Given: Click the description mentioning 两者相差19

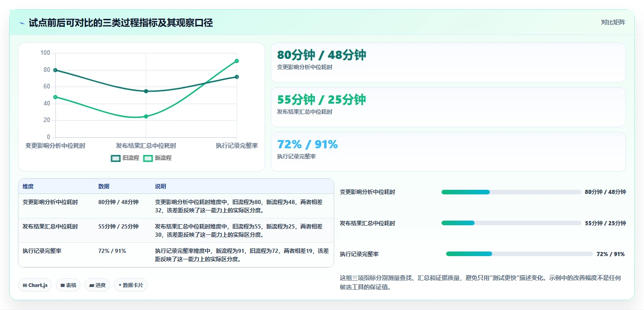Looking at the screenshot, I should 242,255.
